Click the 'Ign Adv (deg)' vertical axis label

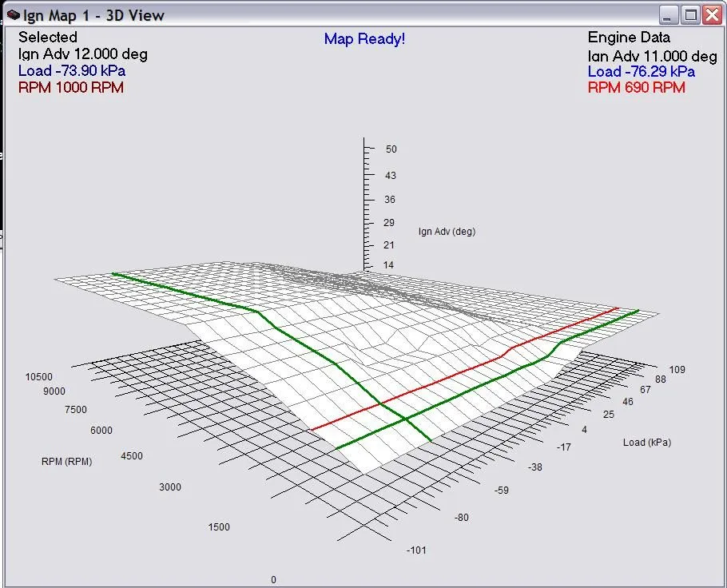tap(447, 232)
